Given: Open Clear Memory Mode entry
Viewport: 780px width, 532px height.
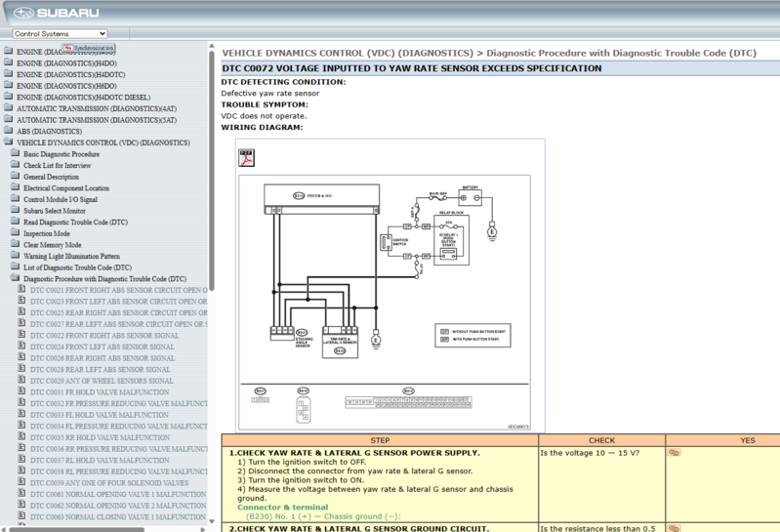Looking at the screenshot, I should point(53,245).
